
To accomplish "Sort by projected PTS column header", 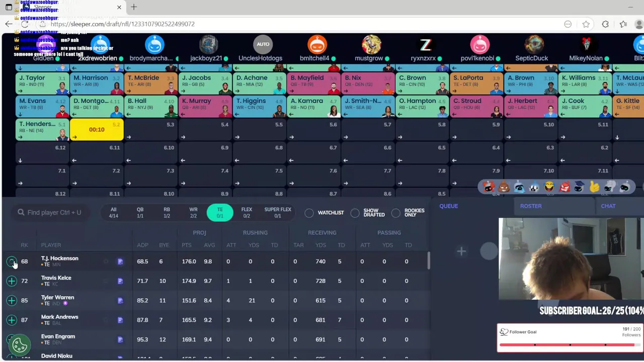I will click(187, 245).
